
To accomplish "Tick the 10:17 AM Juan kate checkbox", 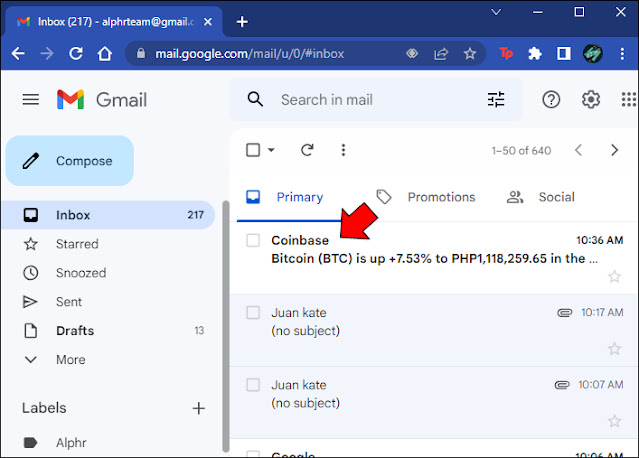I will (x=253, y=313).
